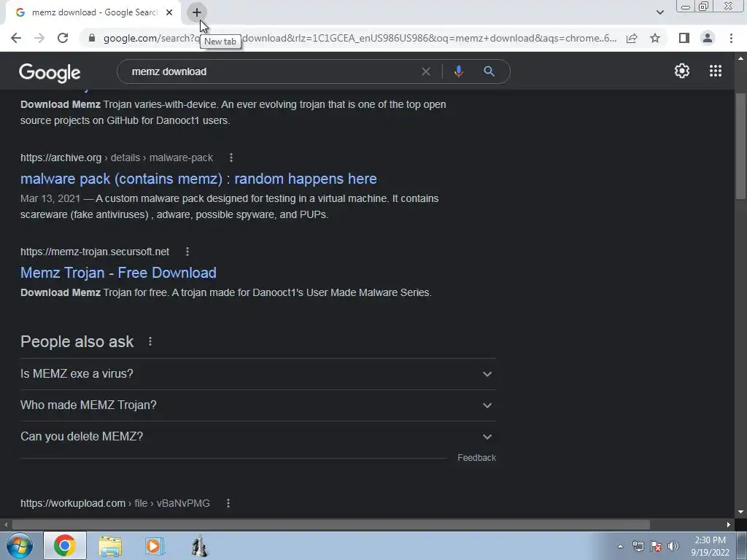Expand 'Can you delete MEMZ?'
The height and width of the screenshot is (560, 747).
pyautogui.click(x=258, y=437)
